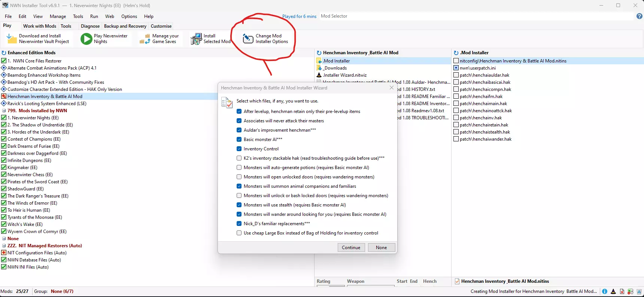Click the file icon beside Henchman Inventory _Battle AI Mod.nitins

coord(457,281)
